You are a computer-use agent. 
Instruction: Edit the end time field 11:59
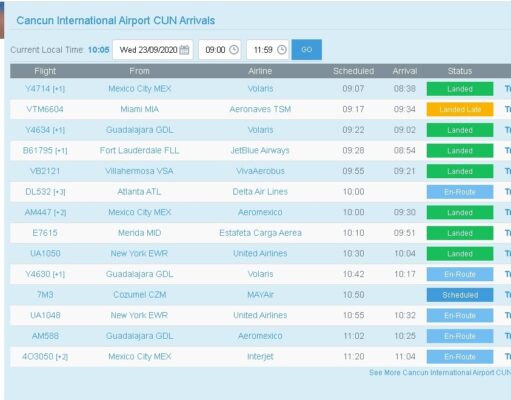pyautogui.click(x=268, y=50)
